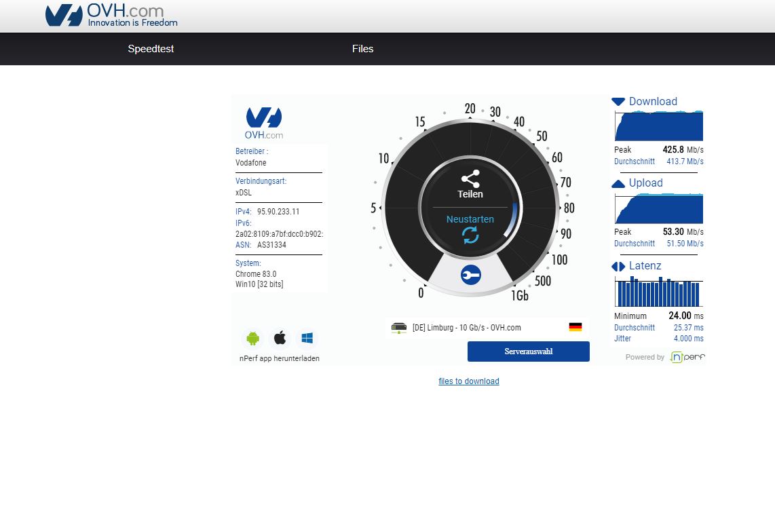Click the IPv4 address 95.90.233.11
Screen dimensions: 775x532
278,212
